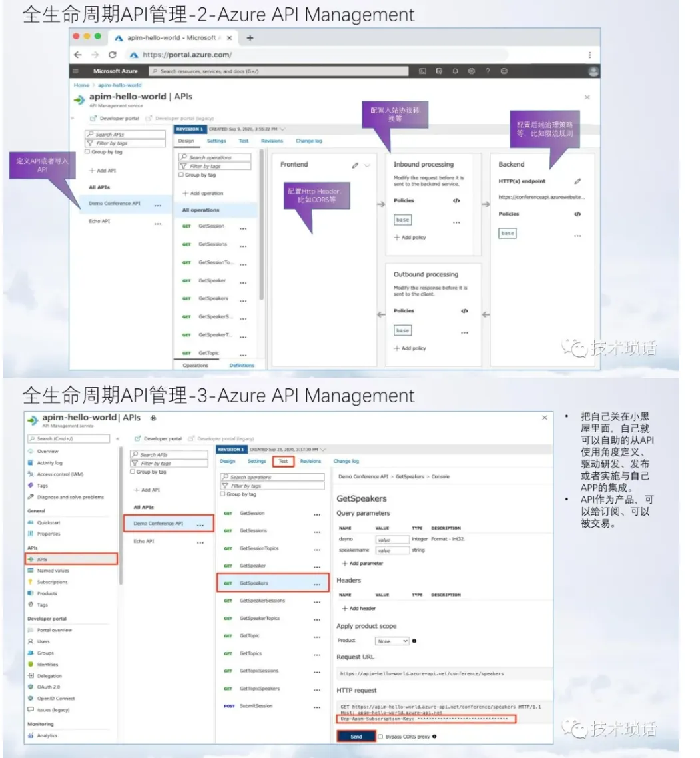Toggle Group by tag under lower Search operations

pyautogui.click(x=223, y=494)
